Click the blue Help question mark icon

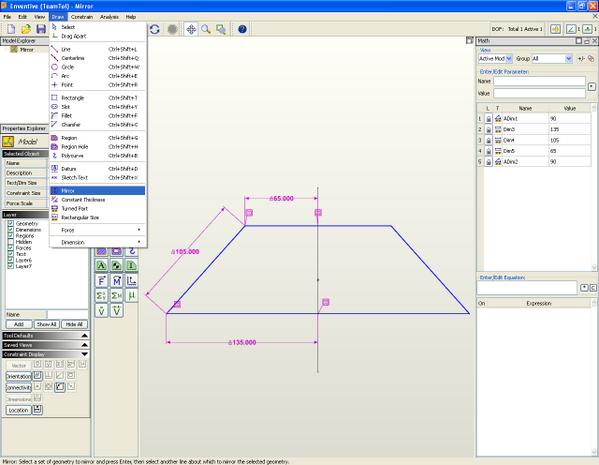coord(242,29)
